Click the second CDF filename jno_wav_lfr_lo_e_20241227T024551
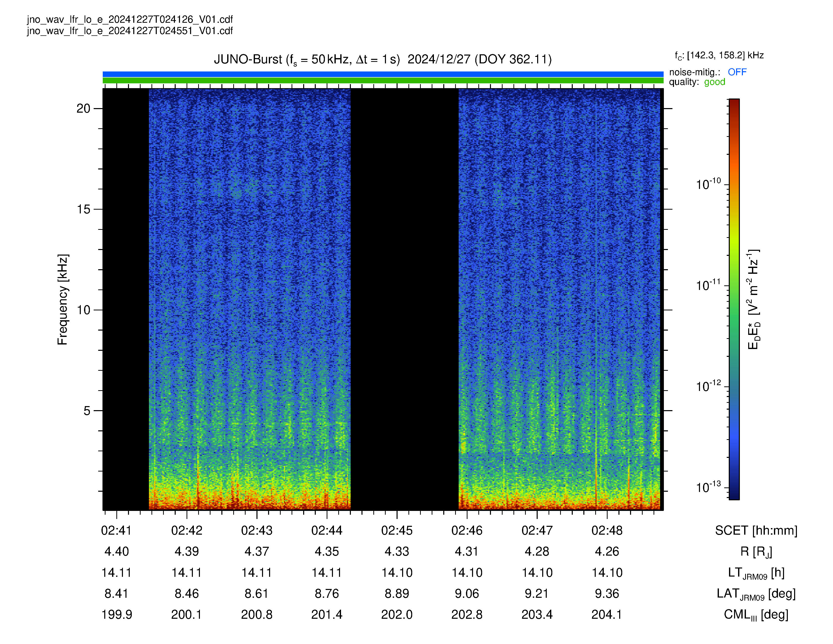Viewport: 833px width, 644px height. point(130,31)
